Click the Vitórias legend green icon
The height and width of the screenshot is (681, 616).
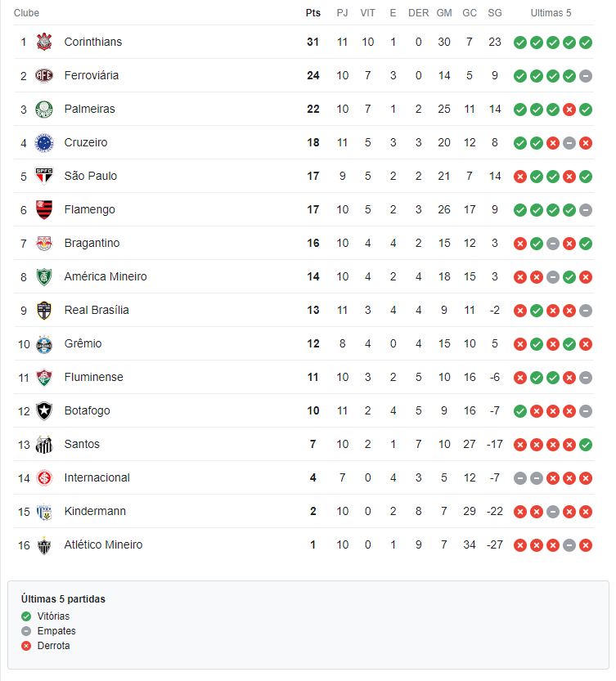[26, 616]
